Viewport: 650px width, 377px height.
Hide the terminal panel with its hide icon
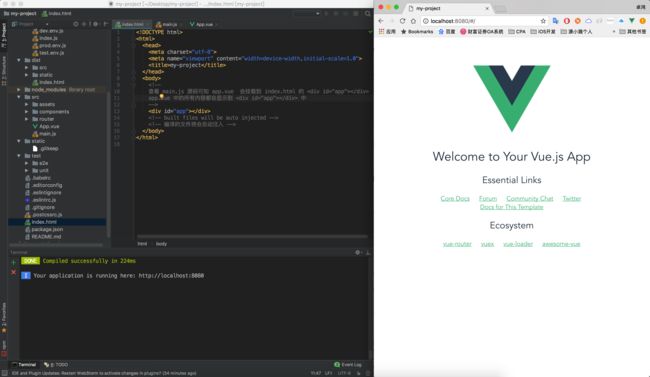tap(368, 252)
